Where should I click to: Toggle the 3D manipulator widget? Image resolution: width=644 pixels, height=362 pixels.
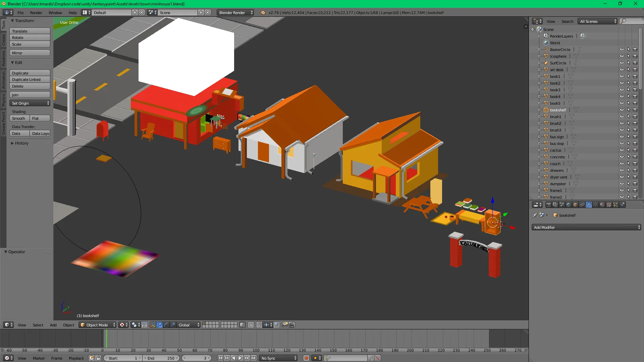coord(153,325)
